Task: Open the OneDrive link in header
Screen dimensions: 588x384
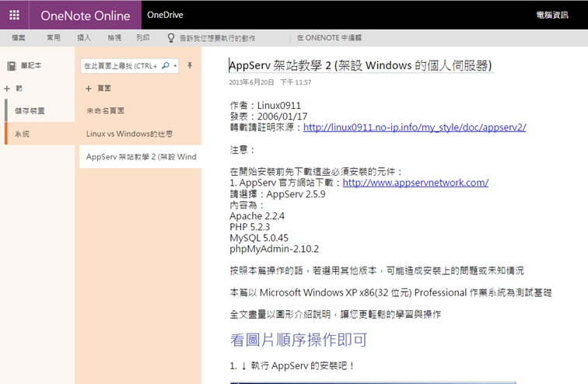Action: pyautogui.click(x=165, y=15)
